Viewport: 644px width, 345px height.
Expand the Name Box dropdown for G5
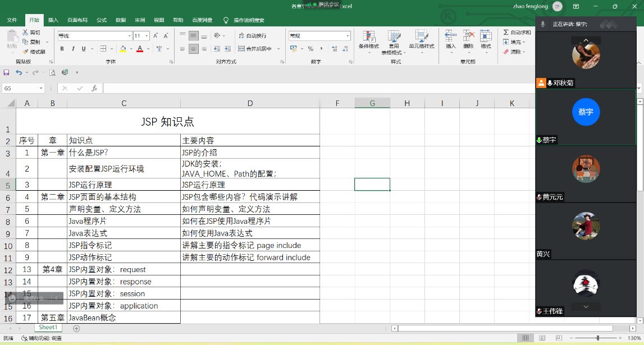click(41, 89)
